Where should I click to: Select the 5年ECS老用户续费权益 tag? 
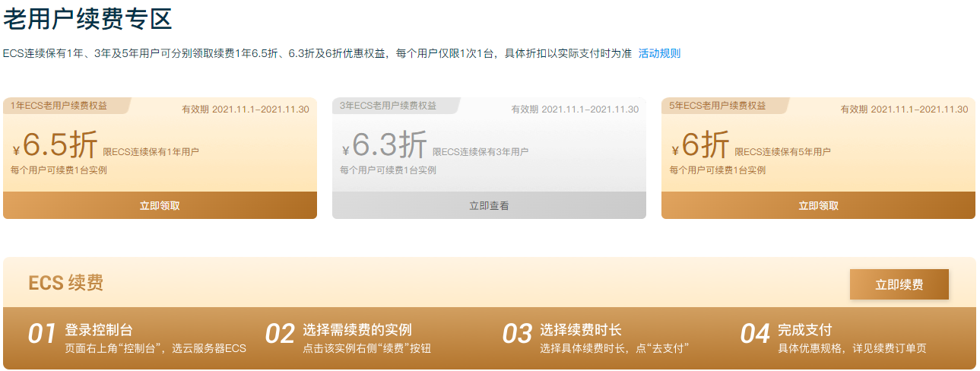(717, 106)
